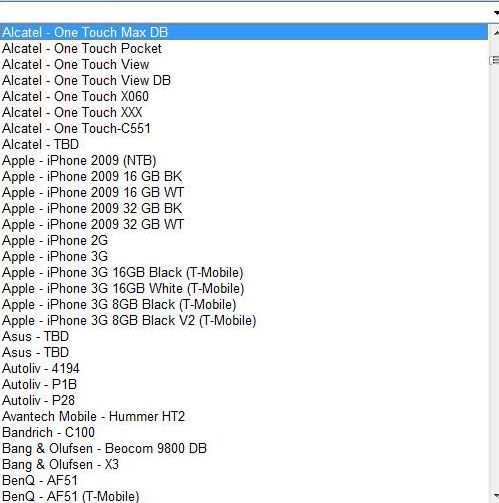This screenshot has height=503, width=499.
Task: Select Bang & Olufsen - Beocom 9800 DB
Action: coord(244,448)
